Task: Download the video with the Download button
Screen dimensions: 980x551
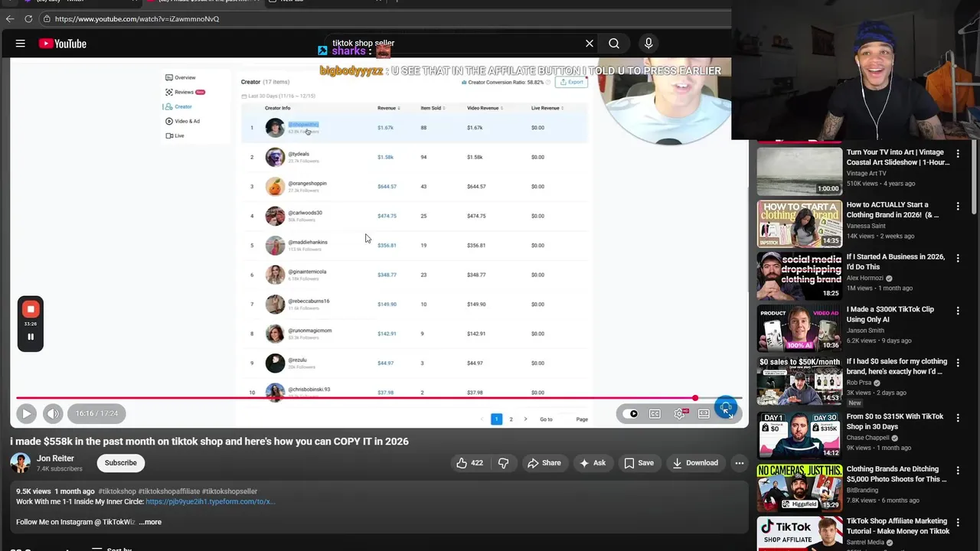Action: 695,463
